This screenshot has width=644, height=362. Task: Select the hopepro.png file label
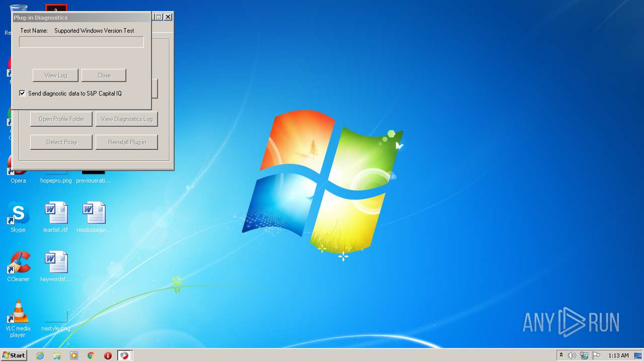[x=56, y=180]
